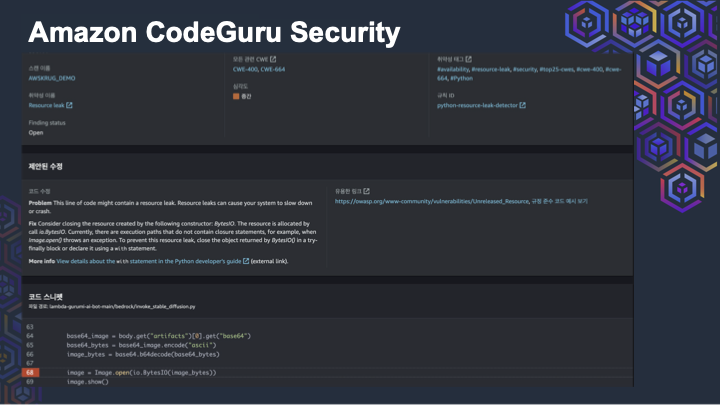Click the 코드 스니펫 section header
This screenshot has width=720, height=405.
point(45,297)
